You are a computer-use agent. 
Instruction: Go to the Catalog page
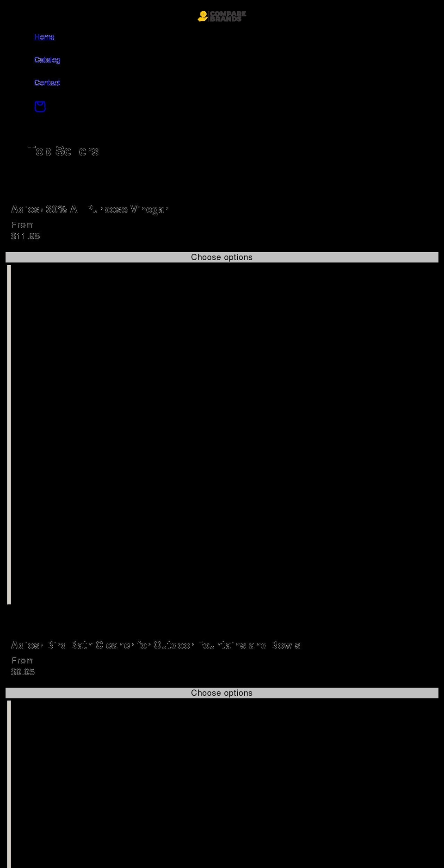coord(47,60)
